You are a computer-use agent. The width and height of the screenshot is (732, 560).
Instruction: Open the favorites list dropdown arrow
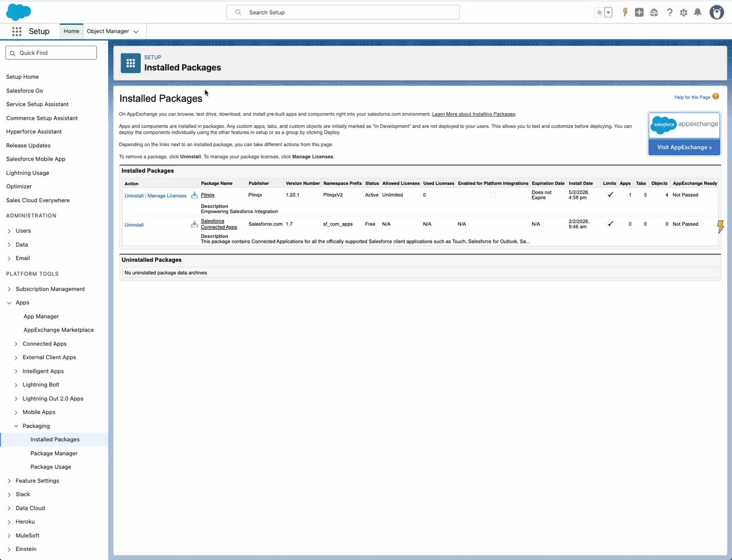608,12
